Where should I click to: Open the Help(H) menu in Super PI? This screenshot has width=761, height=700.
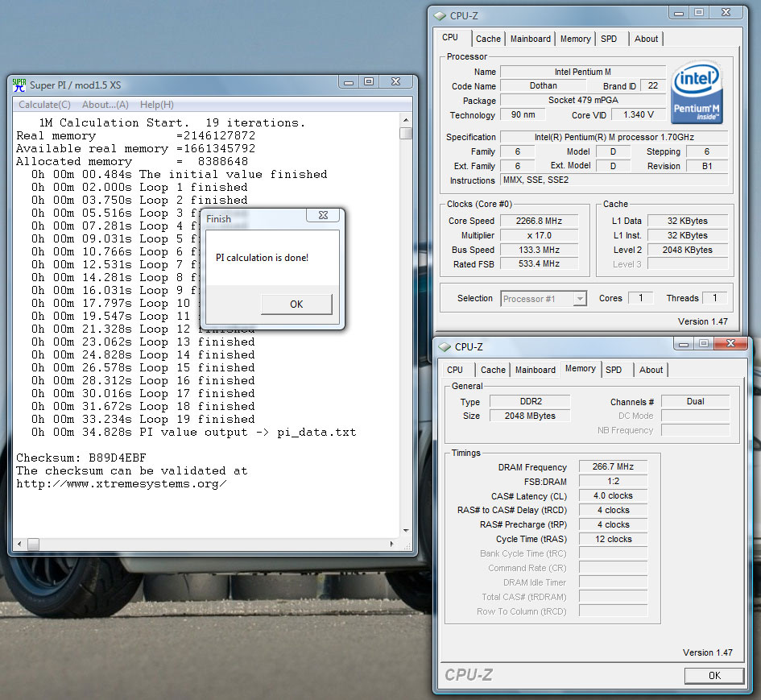pos(157,105)
